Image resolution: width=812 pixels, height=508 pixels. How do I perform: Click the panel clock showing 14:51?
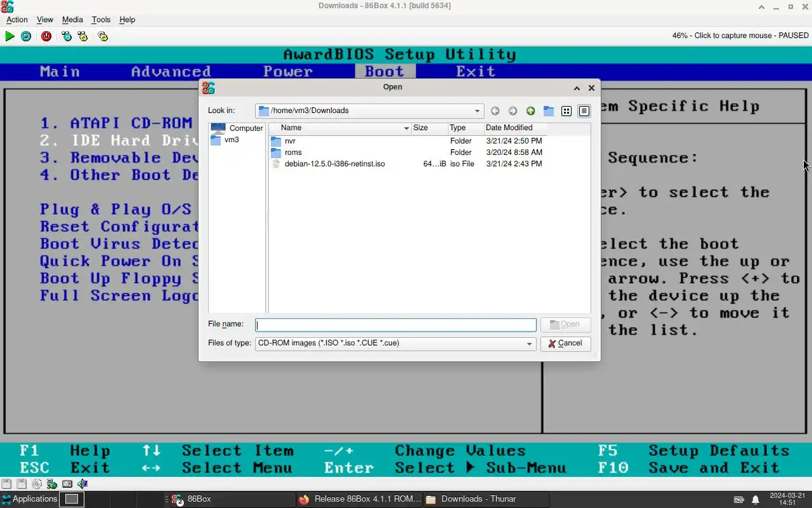787,499
